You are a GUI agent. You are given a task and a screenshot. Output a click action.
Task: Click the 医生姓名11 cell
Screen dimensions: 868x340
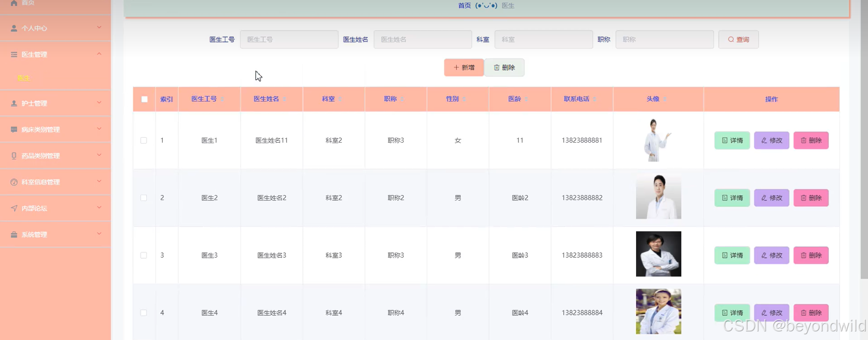[272, 140]
